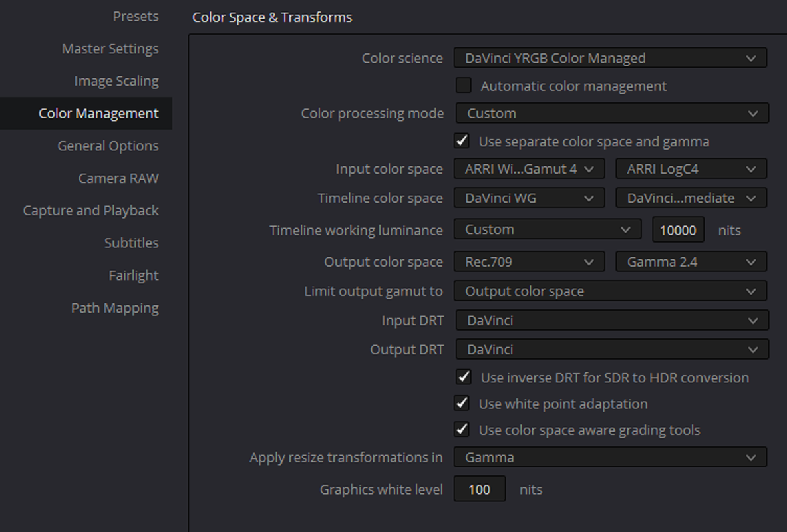Open Timeline color space DaVinci WG dropdown

pos(529,198)
